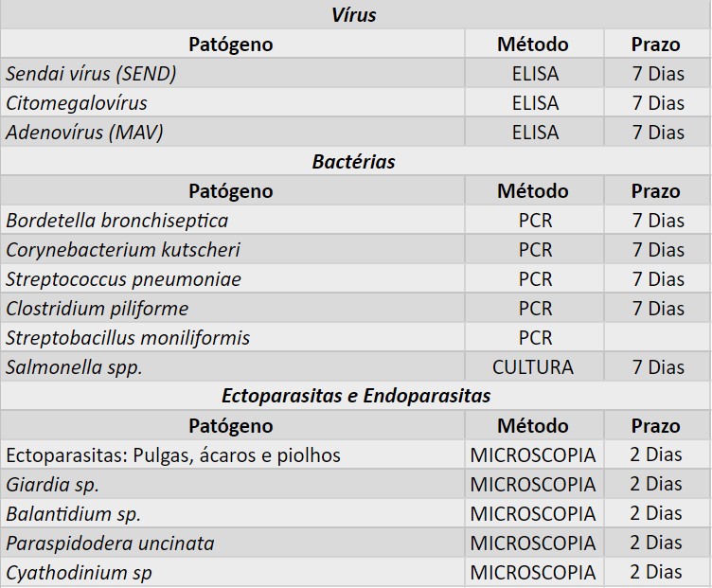712x588 pixels.
Task: Select the Salmonella spp. cell
Action: [74, 367]
